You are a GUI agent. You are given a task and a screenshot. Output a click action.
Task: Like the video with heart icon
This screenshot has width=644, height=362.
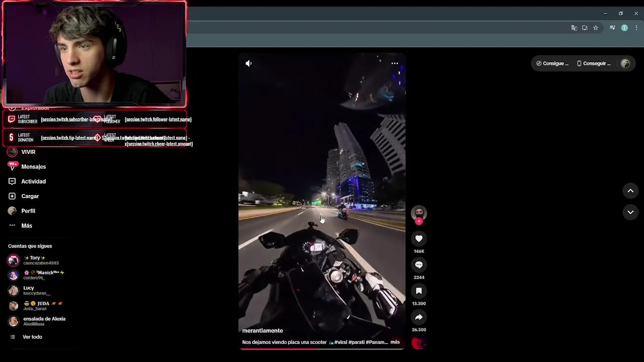pos(419,238)
